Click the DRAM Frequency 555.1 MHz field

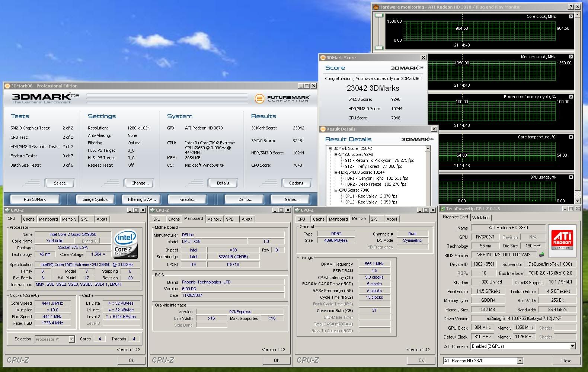pyautogui.click(x=374, y=264)
